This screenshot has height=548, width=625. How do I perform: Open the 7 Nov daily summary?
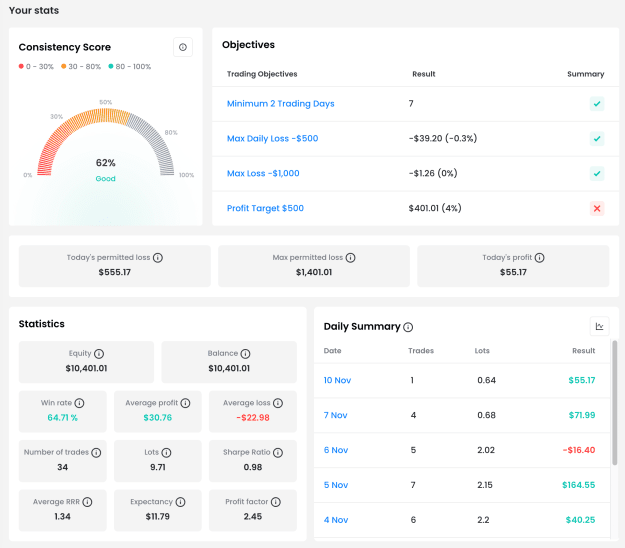click(336, 415)
